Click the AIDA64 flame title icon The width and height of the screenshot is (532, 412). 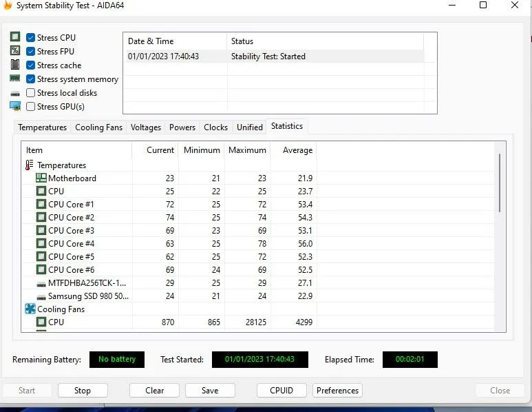point(8,5)
